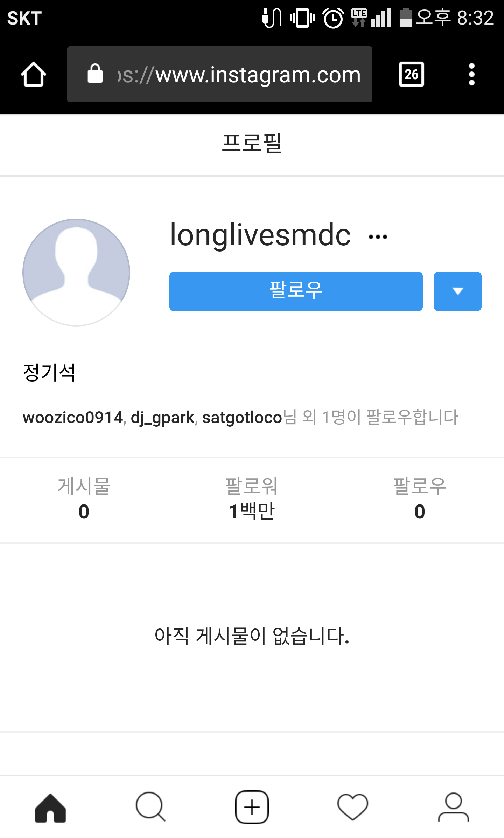Image resolution: width=504 pixels, height=838 pixels.
Task: Open the 팔로워 1백만 followers list
Action: [252, 499]
